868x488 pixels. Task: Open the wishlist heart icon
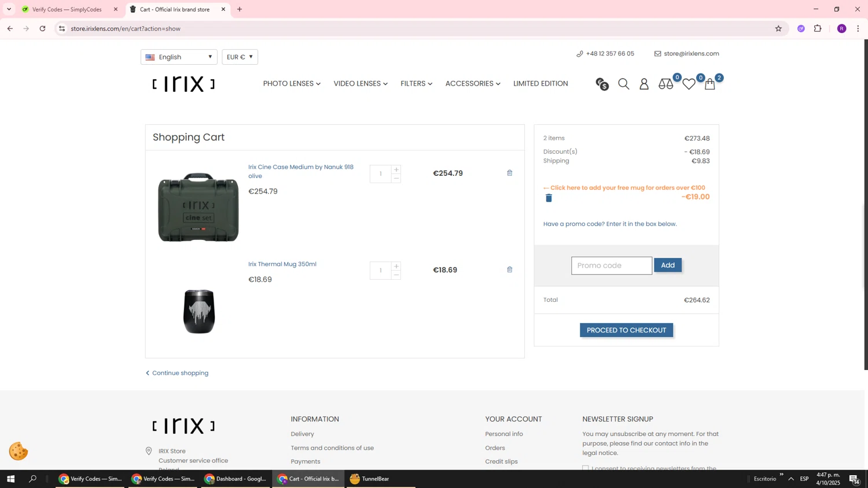point(689,84)
